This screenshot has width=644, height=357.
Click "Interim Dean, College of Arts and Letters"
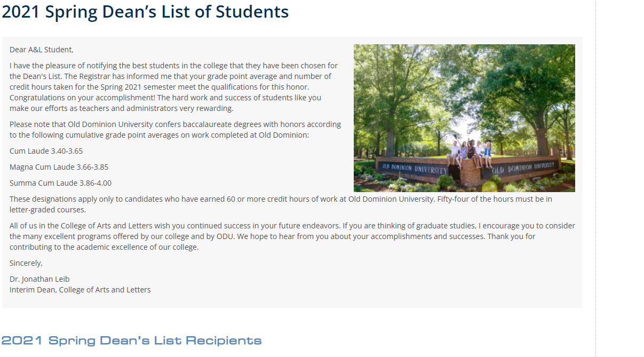pos(80,290)
